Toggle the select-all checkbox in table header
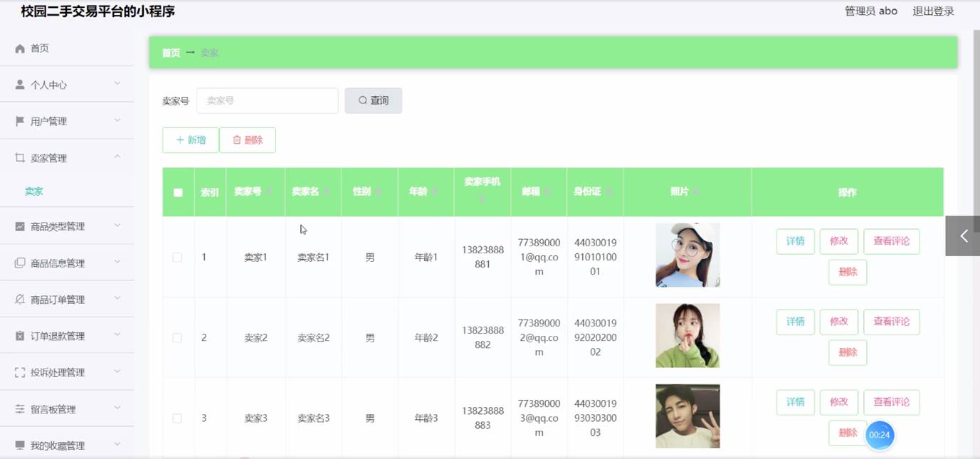 pos(178,192)
